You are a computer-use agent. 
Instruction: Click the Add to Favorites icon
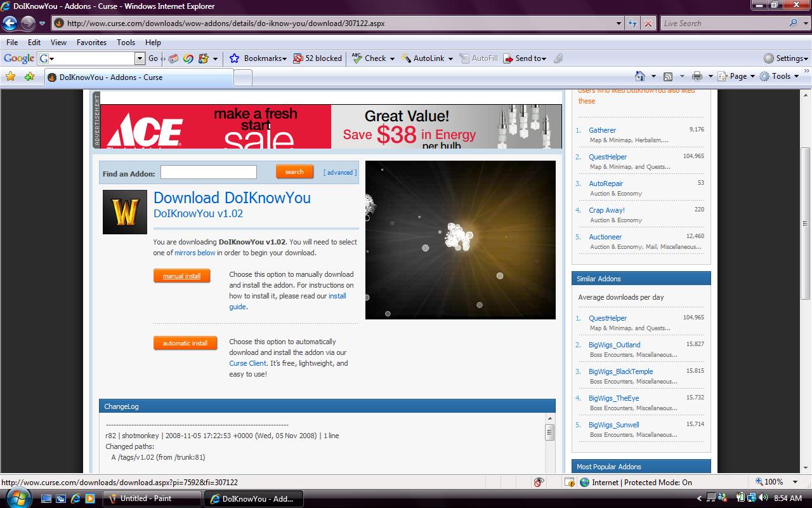coord(29,76)
